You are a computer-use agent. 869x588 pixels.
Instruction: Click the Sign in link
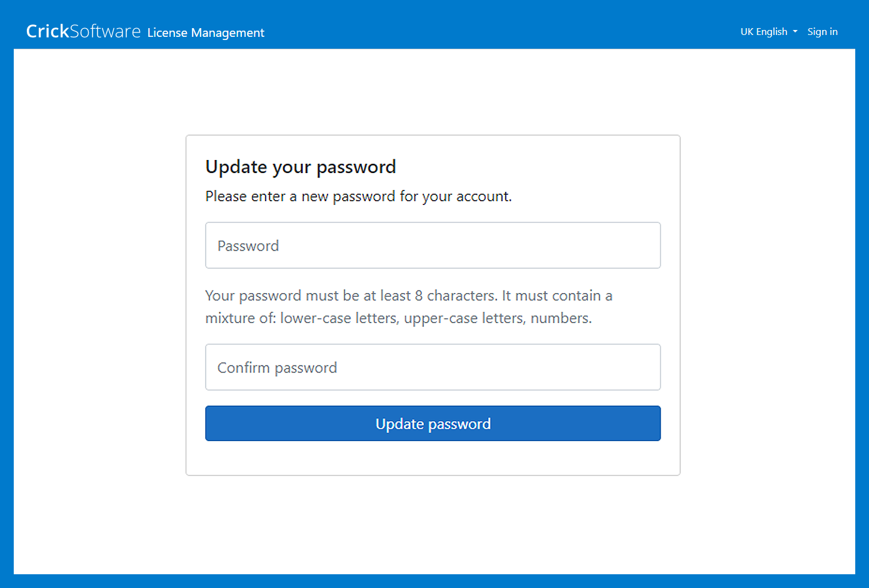tap(822, 31)
